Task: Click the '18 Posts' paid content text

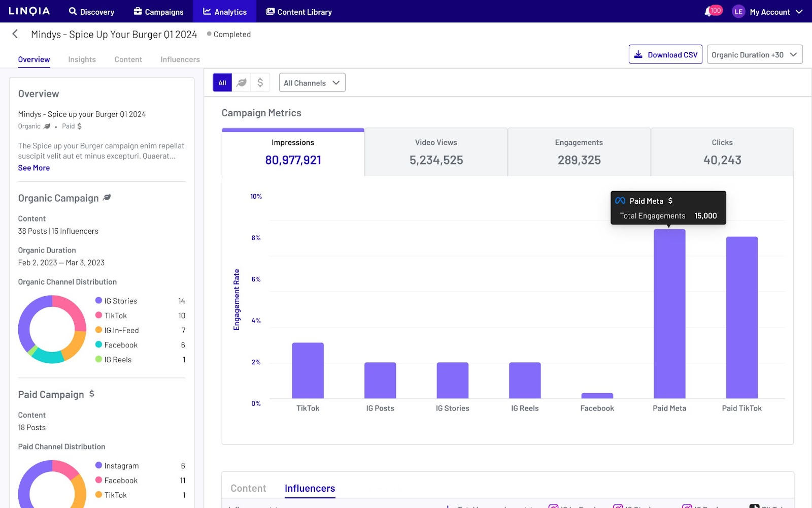Action: click(32, 428)
